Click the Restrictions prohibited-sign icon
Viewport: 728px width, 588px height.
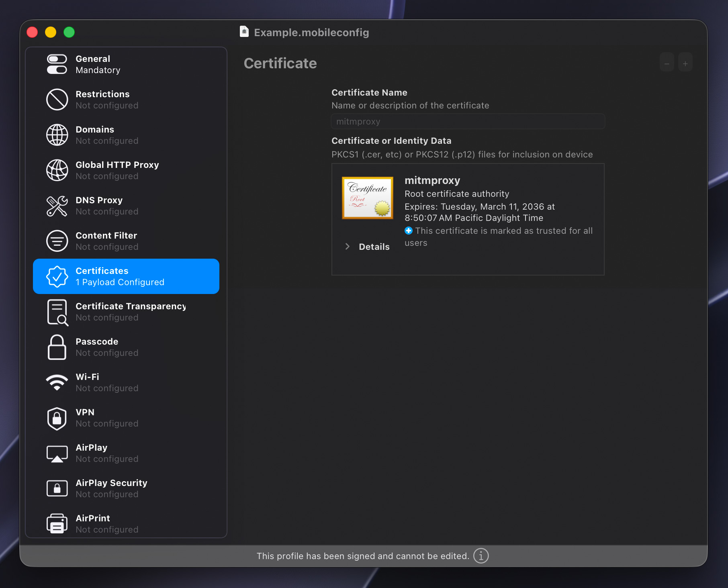57,100
